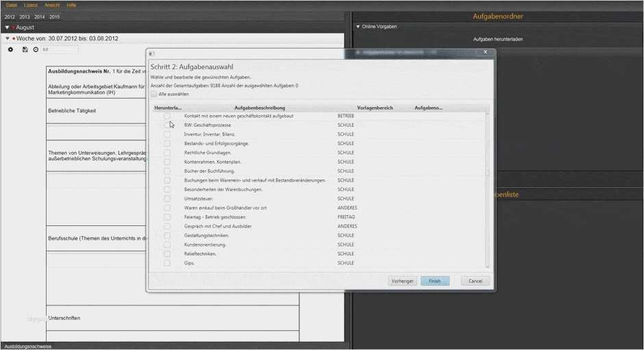
Task: Open the Lizenz menu
Action: tap(31, 5)
